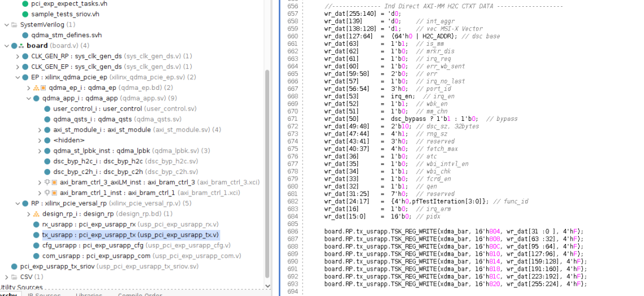Screen dimensions: 644x296
Task: Collapse the SystemVerilog folder
Action: click(x=6, y=25)
